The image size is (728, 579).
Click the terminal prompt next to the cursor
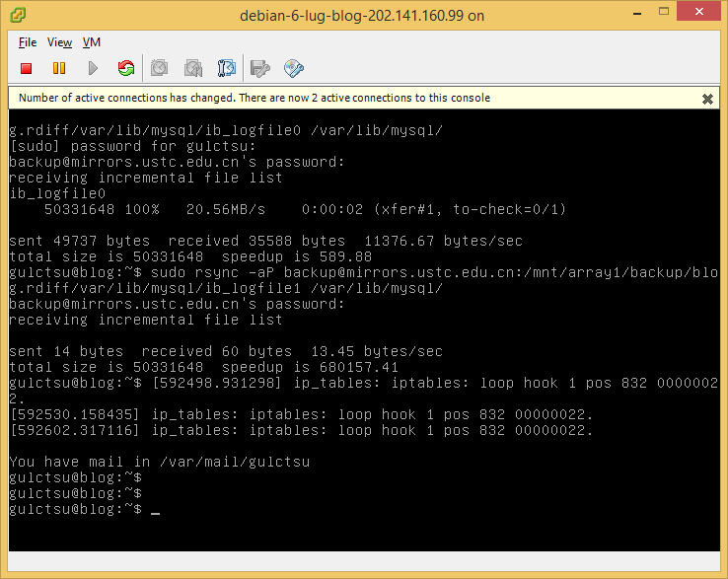pos(156,509)
